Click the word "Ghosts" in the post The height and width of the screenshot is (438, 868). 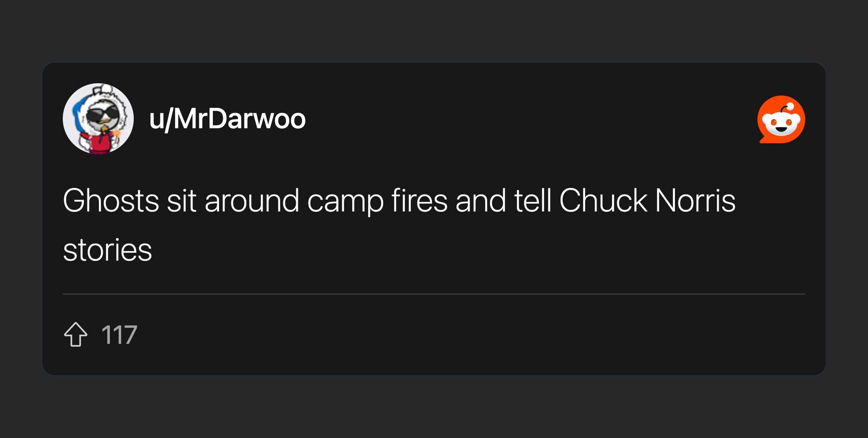coord(111,200)
